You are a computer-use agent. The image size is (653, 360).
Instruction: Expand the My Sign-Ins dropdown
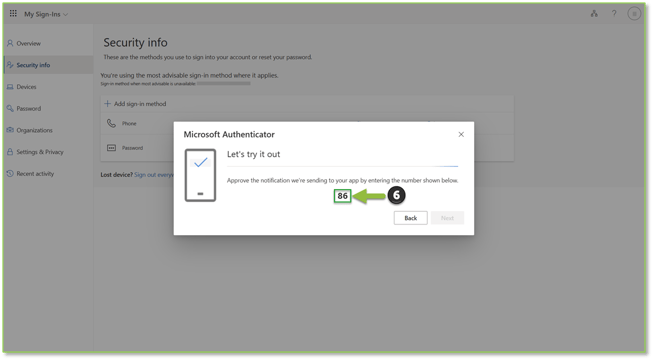coord(46,14)
